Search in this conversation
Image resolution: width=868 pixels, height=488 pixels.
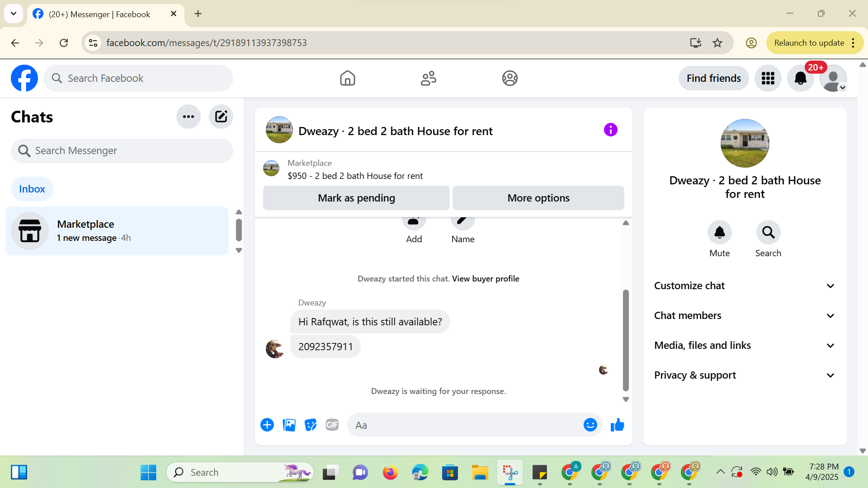(x=768, y=233)
